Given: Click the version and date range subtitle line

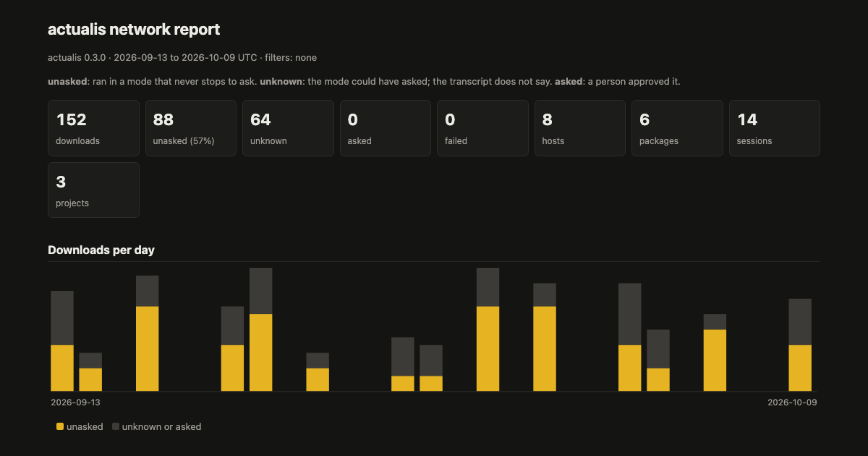Looking at the screenshot, I should (182, 58).
